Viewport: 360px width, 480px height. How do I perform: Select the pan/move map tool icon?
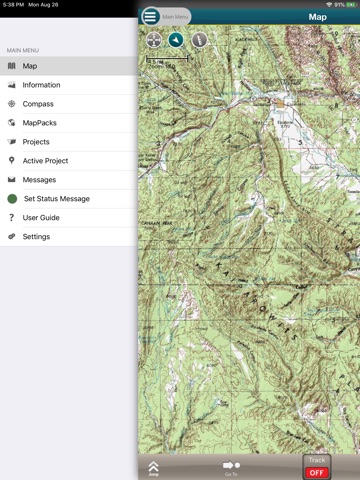pos(154,40)
